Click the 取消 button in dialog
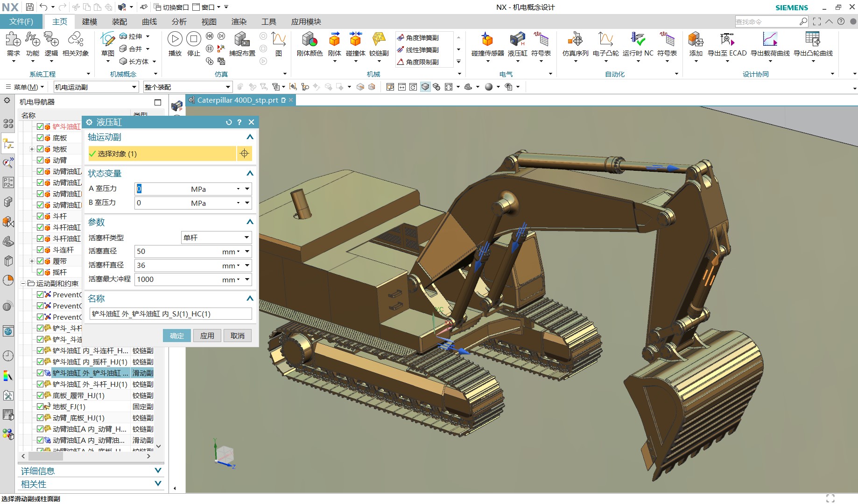The height and width of the screenshot is (504, 858). pyautogui.click(x=238, y=336)
